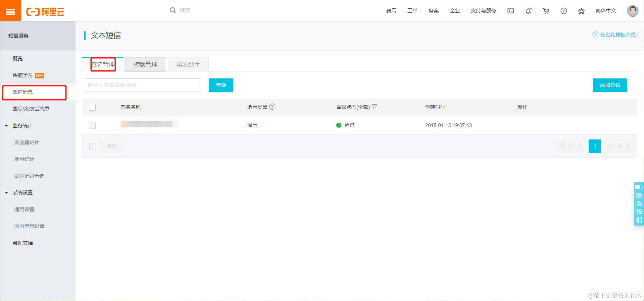644x301 pixels.
Task: Click the 短信服务 sidebar header
Action: point(18,36)
